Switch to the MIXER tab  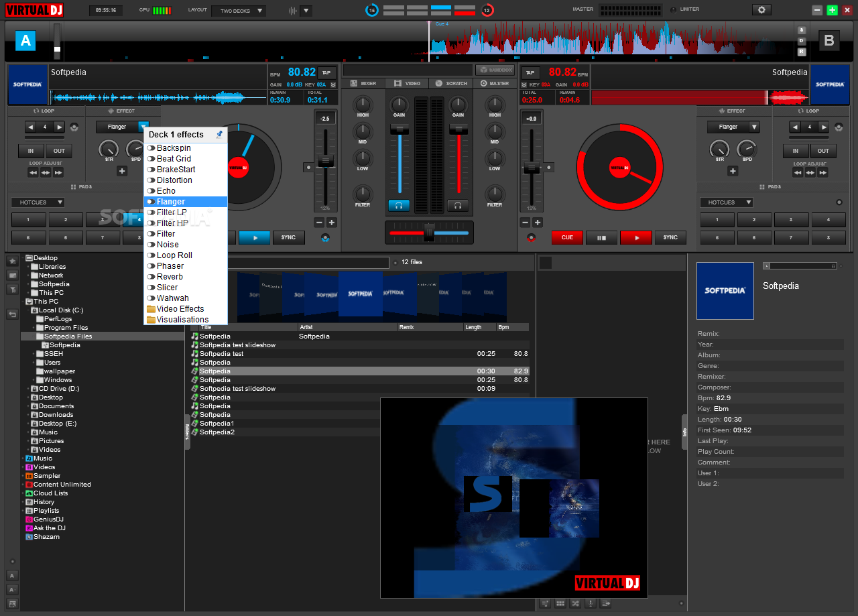click(363, 84)
